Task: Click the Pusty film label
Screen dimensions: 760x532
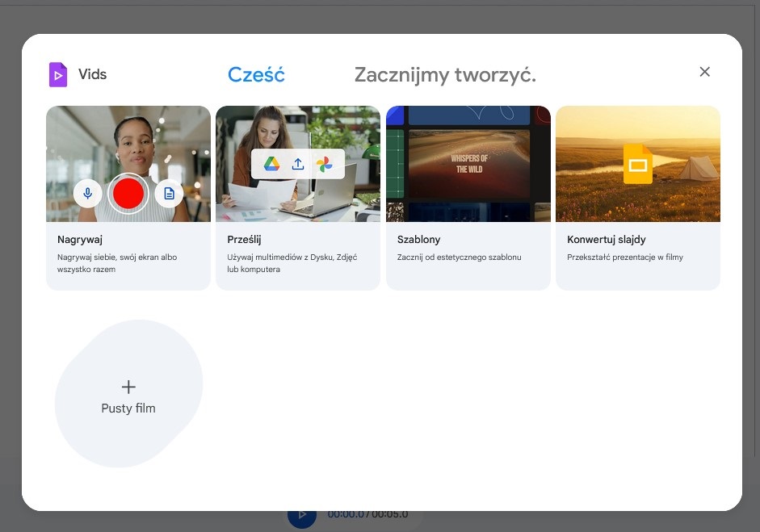Action: (x=128, y=408)
